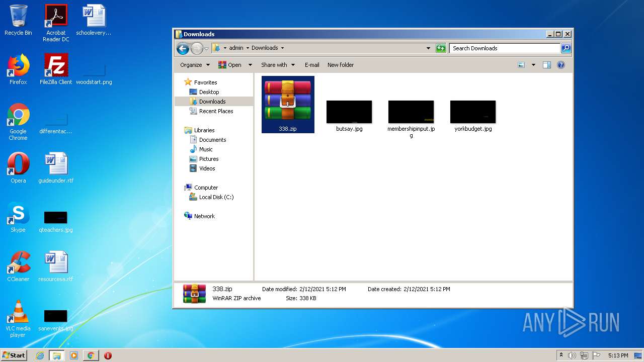Open the Recycle Bin desktop icon
This screenshot has height=362, width=644.
[x=18, y=20]
